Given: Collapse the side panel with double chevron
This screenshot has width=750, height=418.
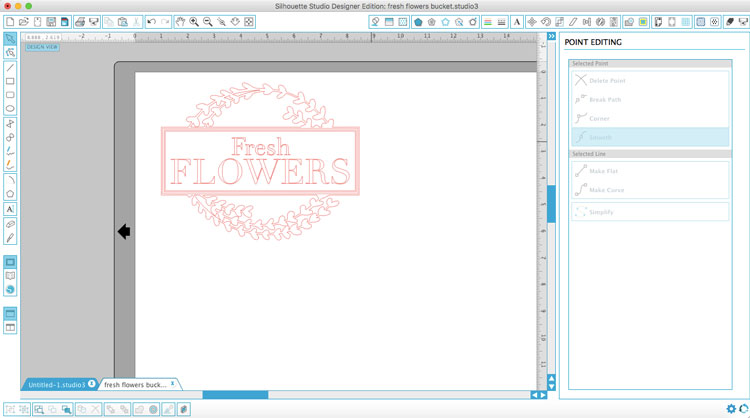Looking at the screenshot, I should (551, 36).
